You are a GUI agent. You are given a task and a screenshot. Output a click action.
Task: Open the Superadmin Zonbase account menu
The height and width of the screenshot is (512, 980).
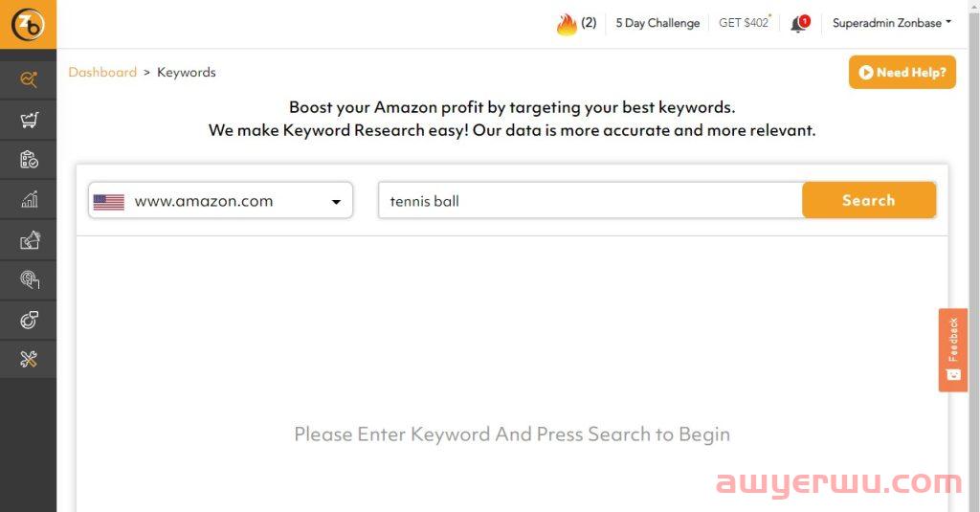[x=891, y=23]
